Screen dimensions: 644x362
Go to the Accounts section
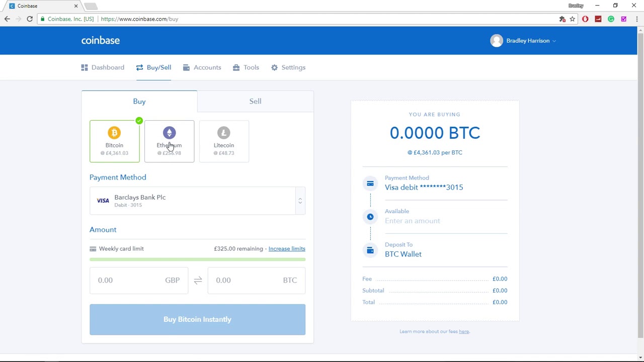[x=202, y=67]
